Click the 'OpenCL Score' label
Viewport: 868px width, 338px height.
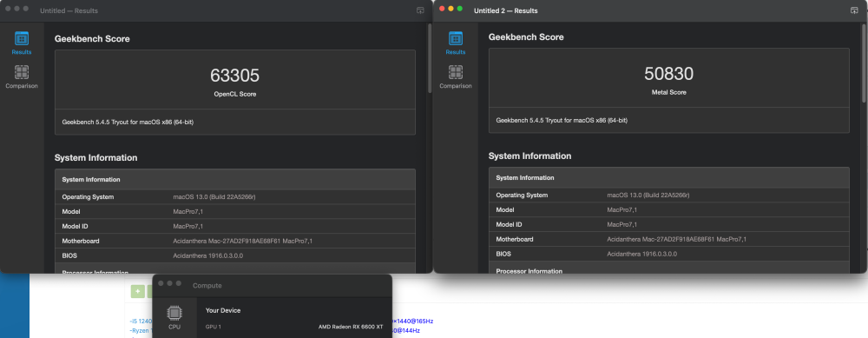point(234,94)
